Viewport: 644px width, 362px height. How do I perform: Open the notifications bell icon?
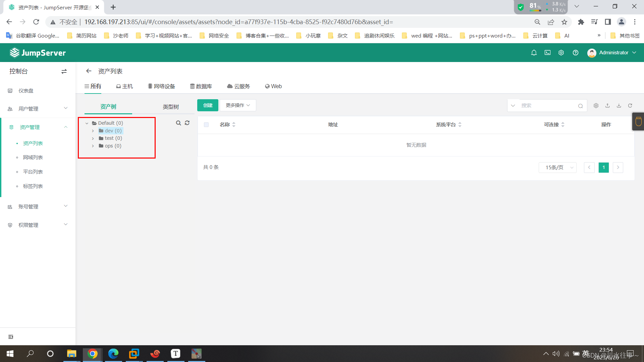[534, 53]
